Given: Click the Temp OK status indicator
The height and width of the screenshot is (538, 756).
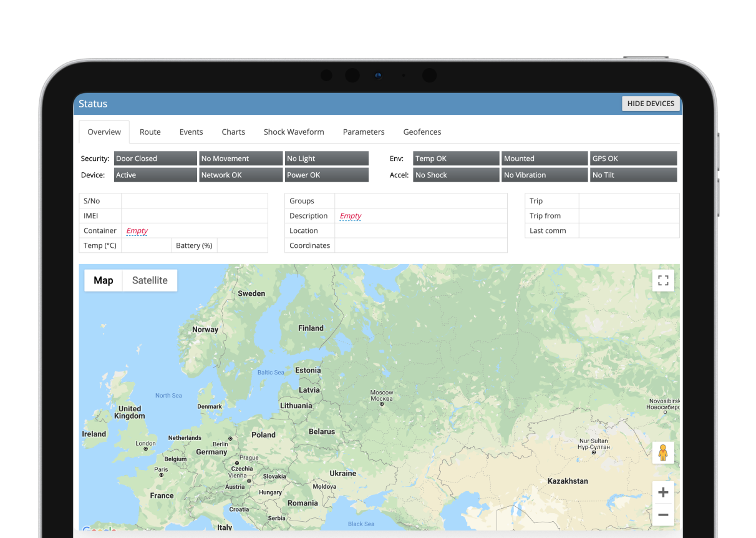Looking at the screenshot, I should (x=456, y=159).
